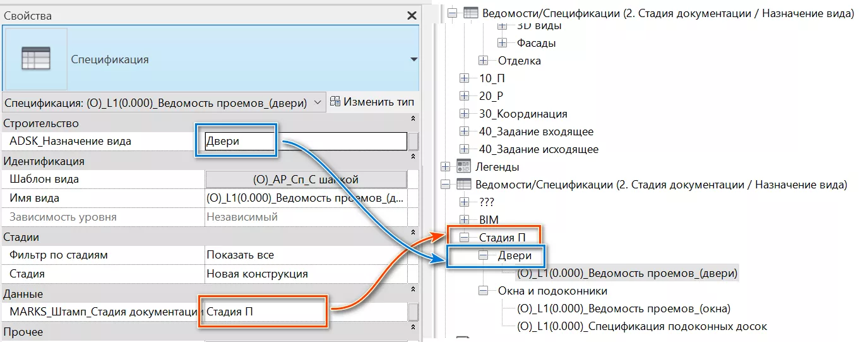Select the Фильтр по стадиям value
This screenshot has height=342, width=868.
306,255
